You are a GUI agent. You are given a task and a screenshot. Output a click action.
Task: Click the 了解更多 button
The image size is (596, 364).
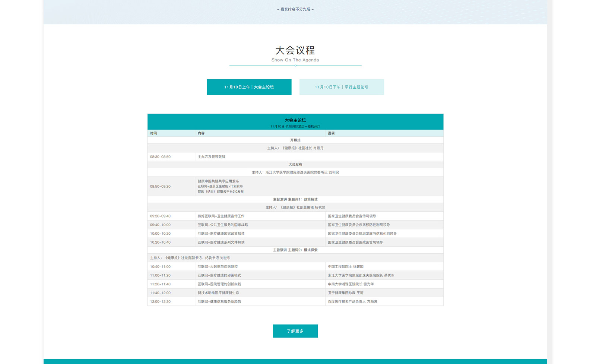coord(295,331)
